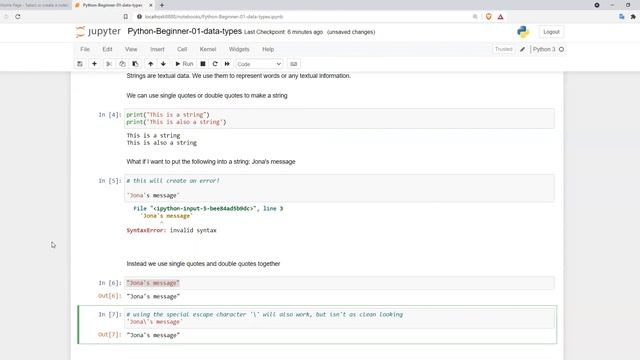
Task: Open the Insert menu
Action: 157,49
